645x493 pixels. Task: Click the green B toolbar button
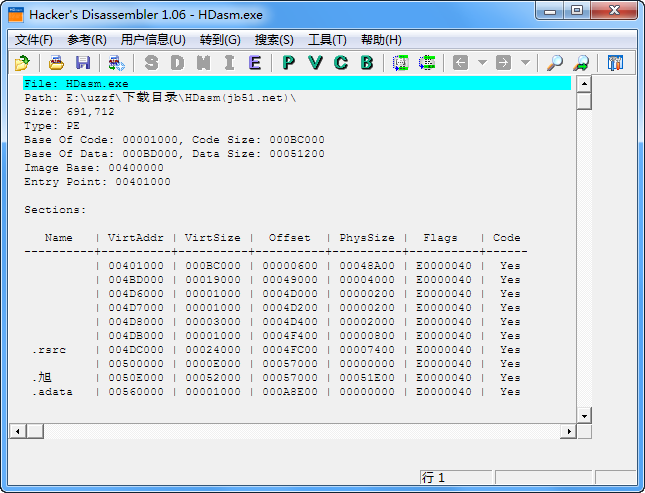(x=367, y=63)
